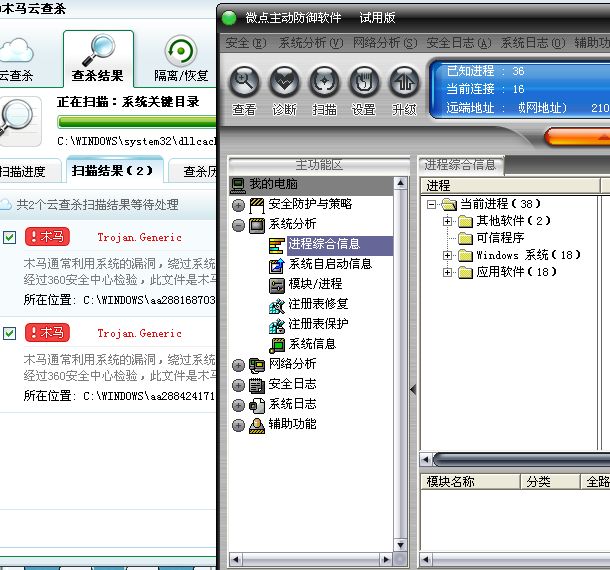Click the 系统日志 document icon

point(257,405)
